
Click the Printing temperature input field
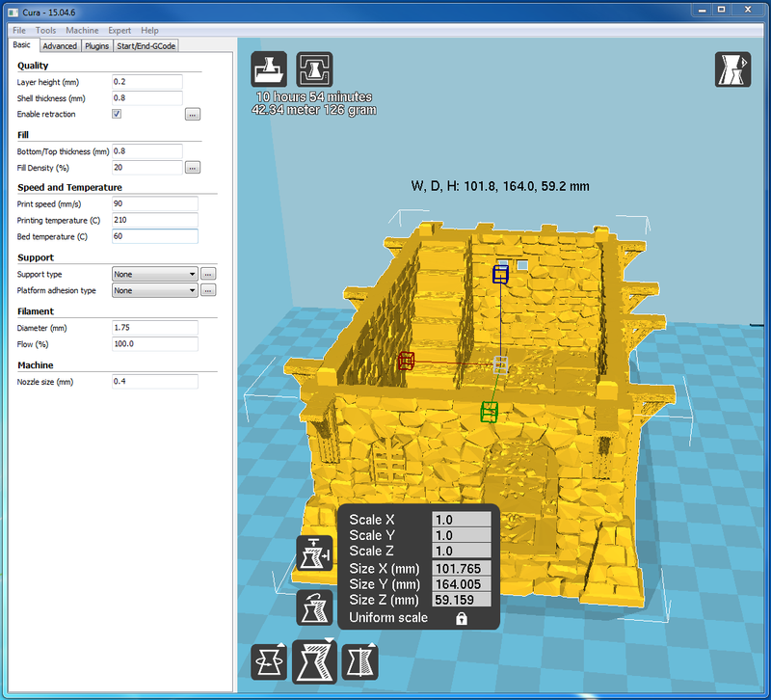[155, 220]
